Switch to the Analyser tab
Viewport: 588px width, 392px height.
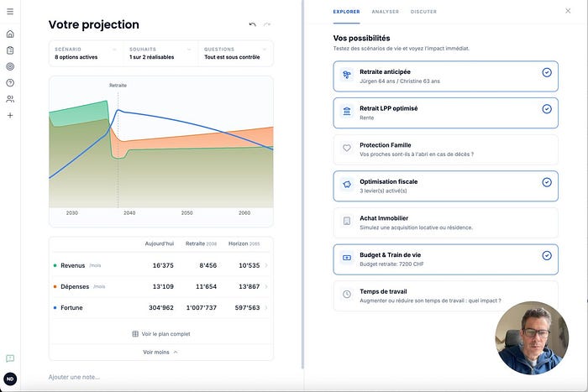[x=385, y=12]
